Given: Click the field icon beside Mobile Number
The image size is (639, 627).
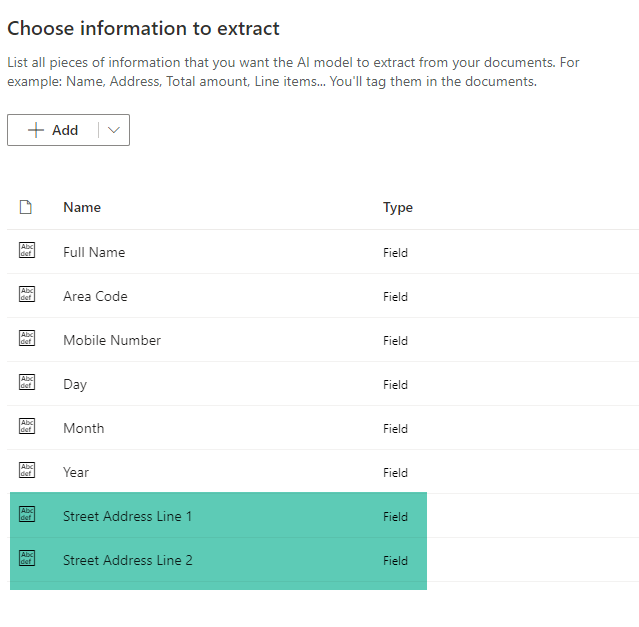Looking at the screenshot, I should [27, 340].
